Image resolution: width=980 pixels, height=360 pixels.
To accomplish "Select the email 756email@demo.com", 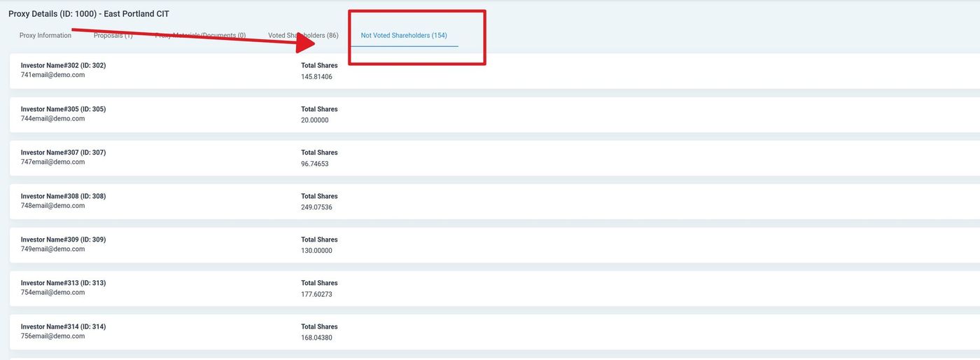I will click(52, 336).
